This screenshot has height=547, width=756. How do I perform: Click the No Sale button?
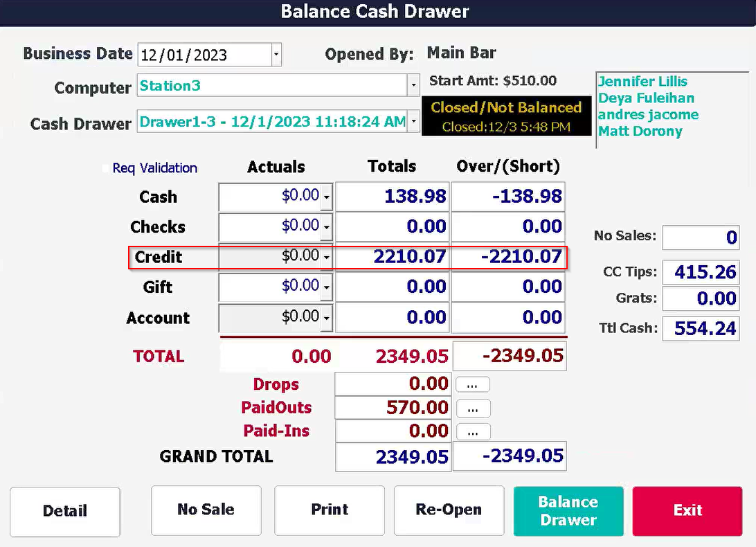tap(206, 510)
